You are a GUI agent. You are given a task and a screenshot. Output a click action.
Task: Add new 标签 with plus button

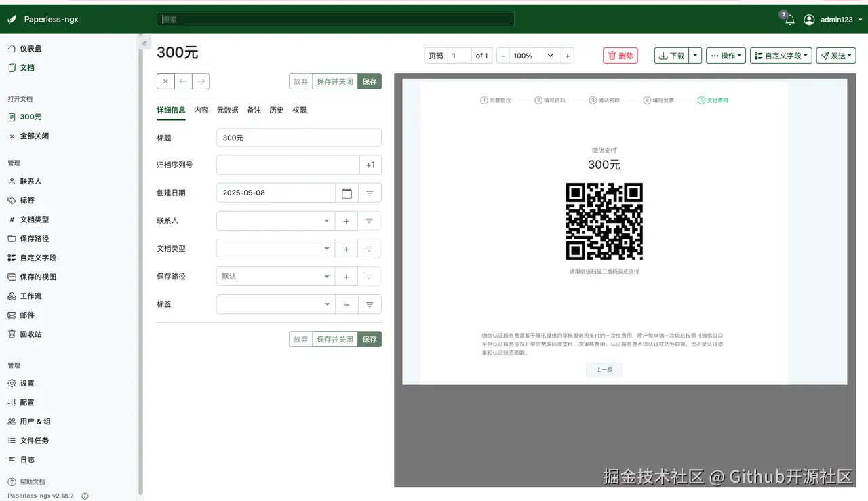click(347, 304)
